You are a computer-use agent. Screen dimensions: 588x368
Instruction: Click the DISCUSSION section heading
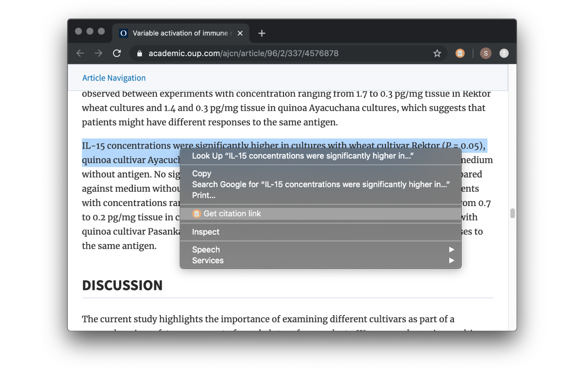[x=122, y=285]
